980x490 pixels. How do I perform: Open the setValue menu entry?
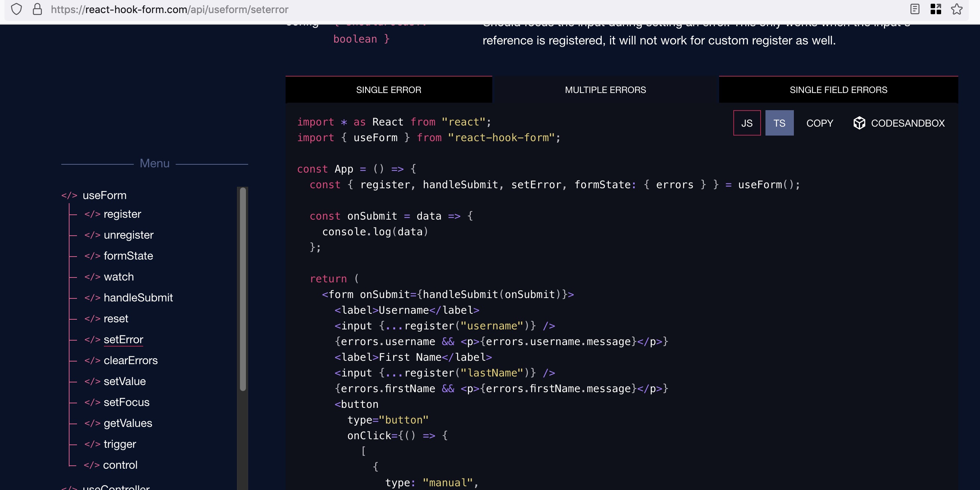pos(125,381)
